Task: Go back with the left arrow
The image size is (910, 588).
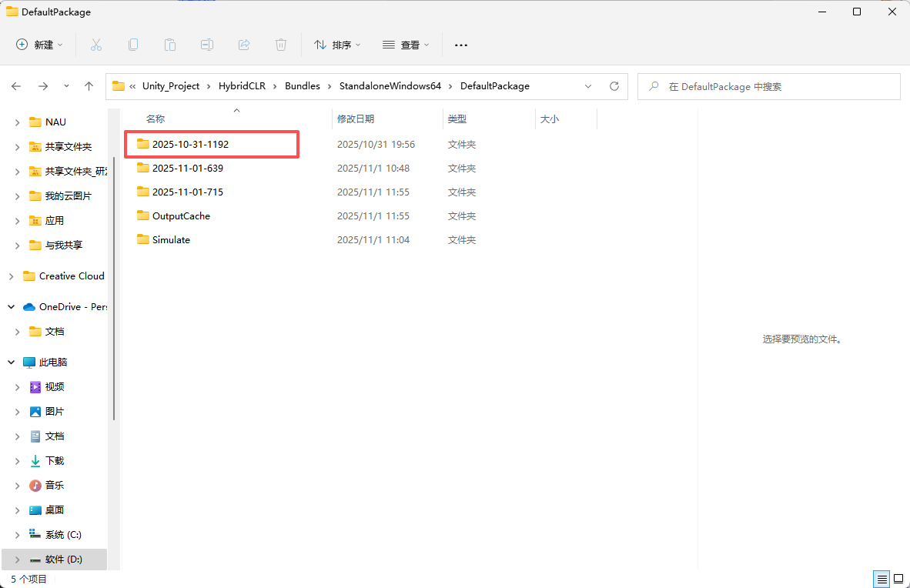Action: tap(16, 86)
